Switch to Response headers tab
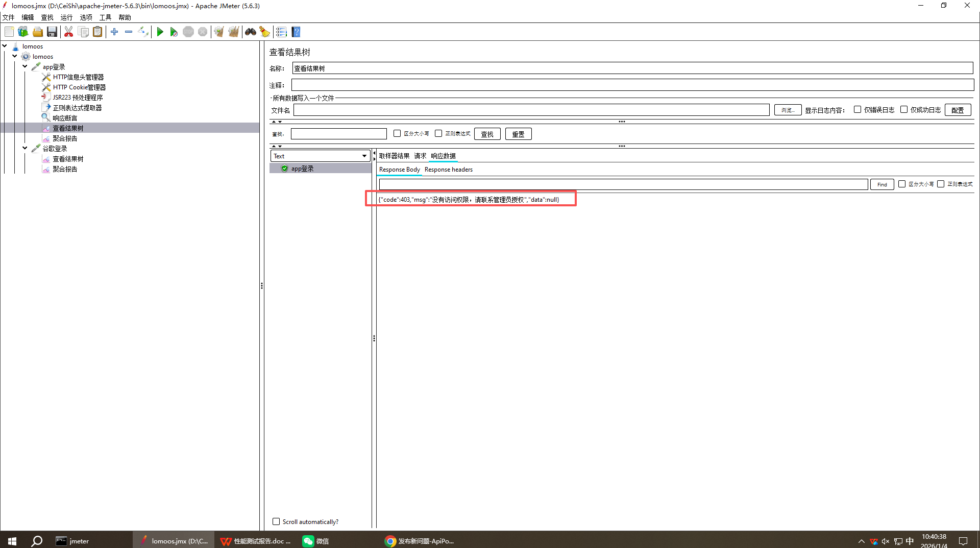Viewport: 980px width, 548px height. (448, 170)
